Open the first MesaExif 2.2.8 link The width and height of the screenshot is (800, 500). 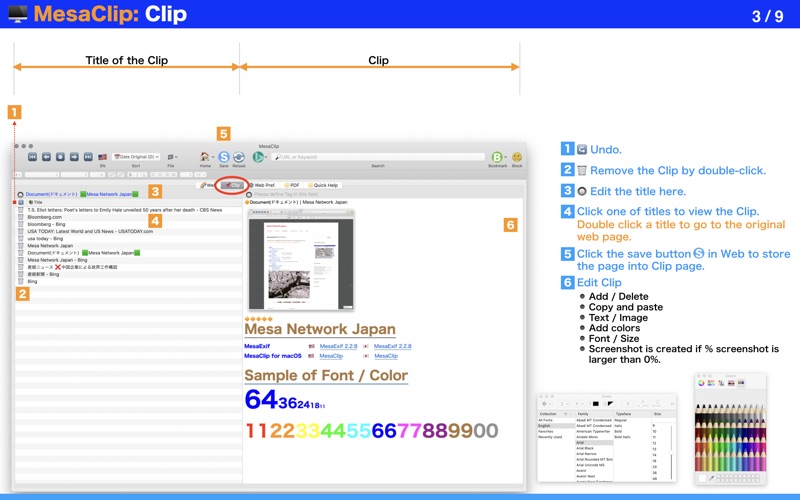point(338,346)
